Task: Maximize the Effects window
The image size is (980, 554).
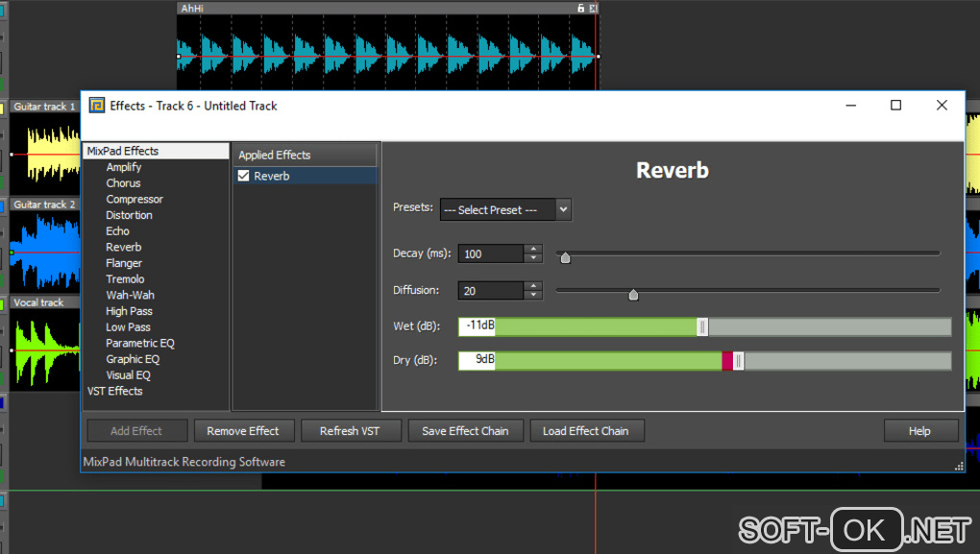Action: pos(895,106)
